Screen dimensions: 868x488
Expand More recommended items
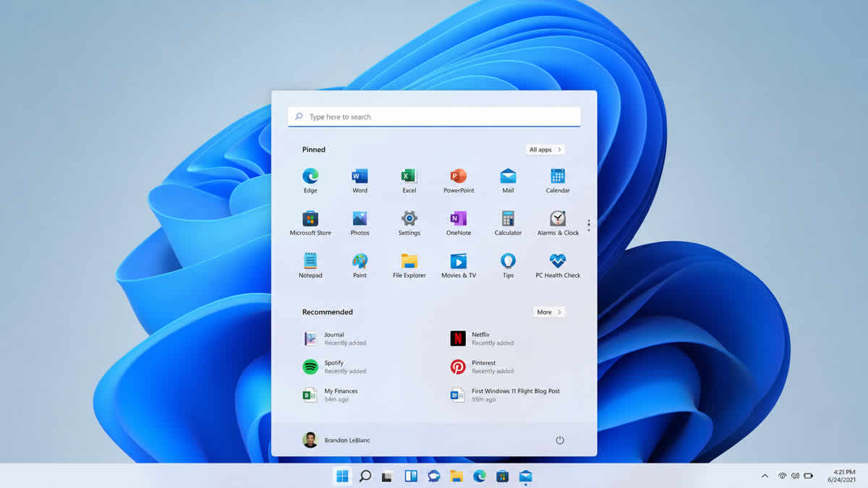click(x=549, y=312)
